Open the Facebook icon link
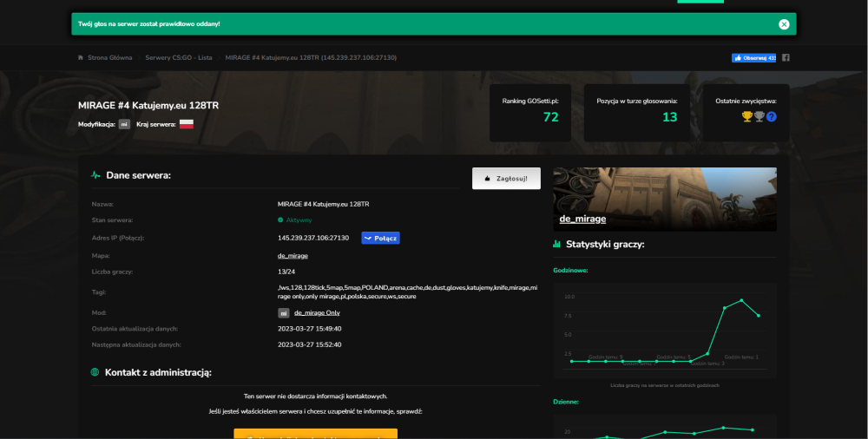 click(x=786, y=57)
